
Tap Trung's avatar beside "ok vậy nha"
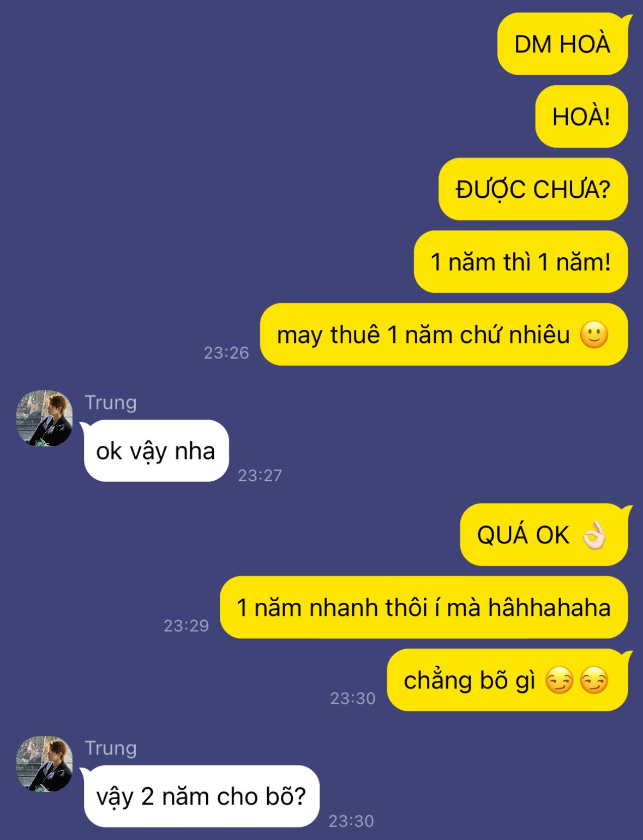[x=45, y=418]
